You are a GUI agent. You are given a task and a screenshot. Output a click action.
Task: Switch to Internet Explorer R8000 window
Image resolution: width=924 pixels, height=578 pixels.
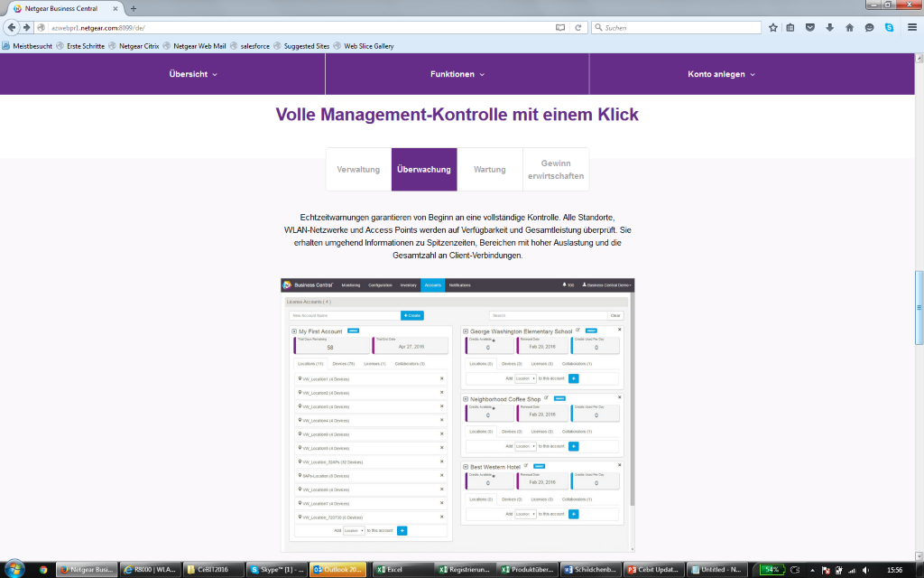point(151,570)
